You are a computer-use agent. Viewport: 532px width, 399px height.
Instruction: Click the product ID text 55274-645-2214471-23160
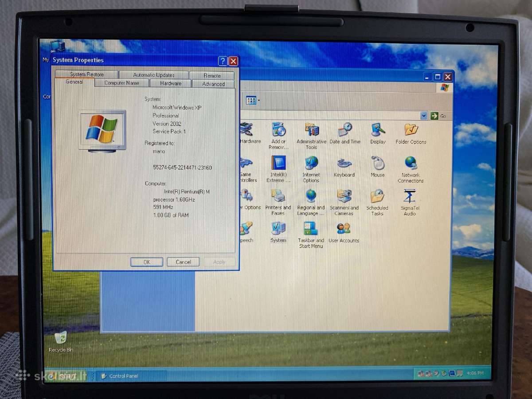click(182, 168)
